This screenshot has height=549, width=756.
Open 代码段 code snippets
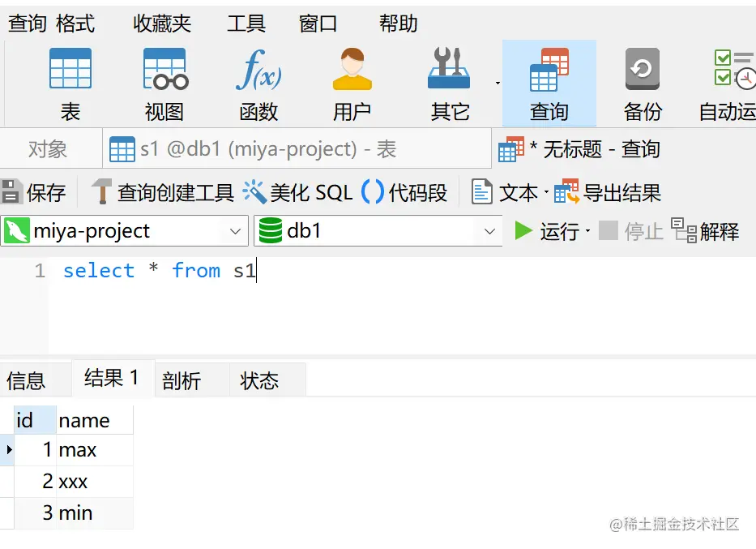(x=404, y=192)
